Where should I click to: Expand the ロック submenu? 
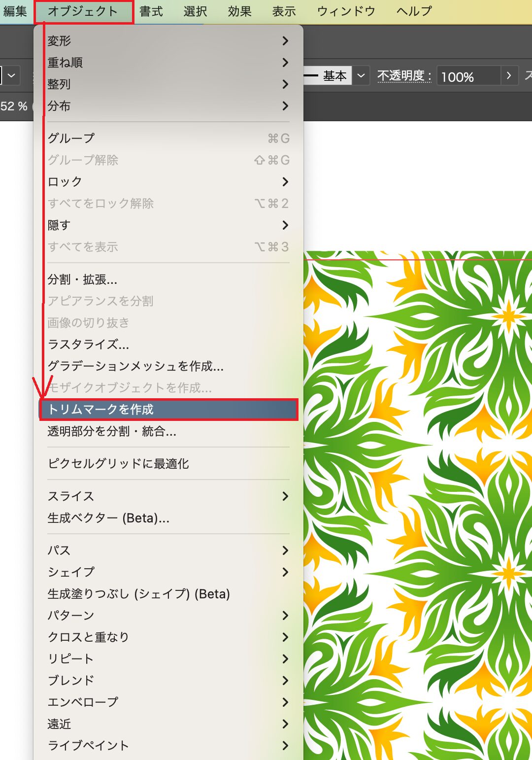point(168,182)
